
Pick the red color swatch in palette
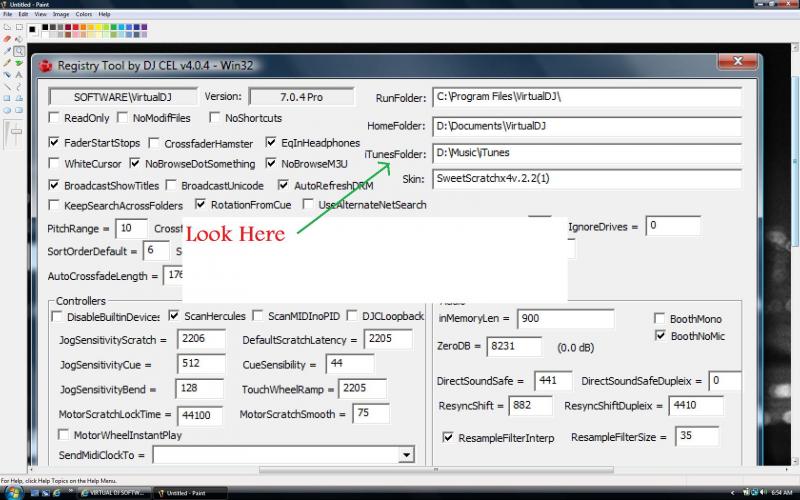point(76,27)
